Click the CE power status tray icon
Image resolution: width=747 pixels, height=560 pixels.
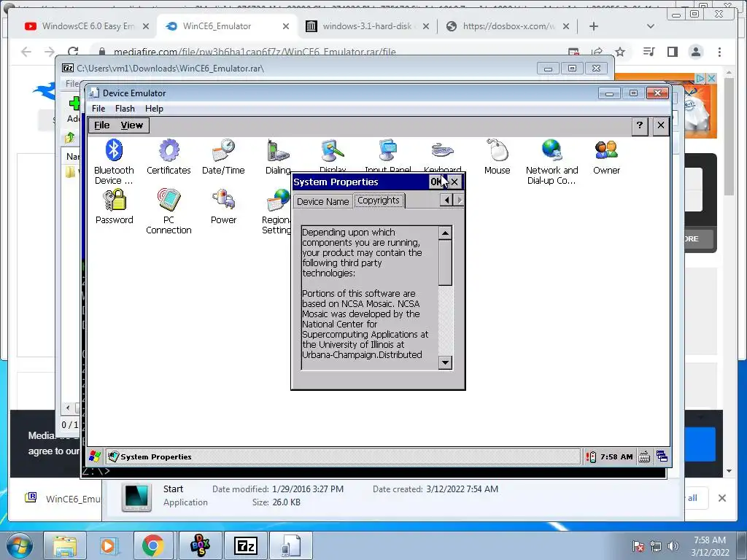pos(591,457)
